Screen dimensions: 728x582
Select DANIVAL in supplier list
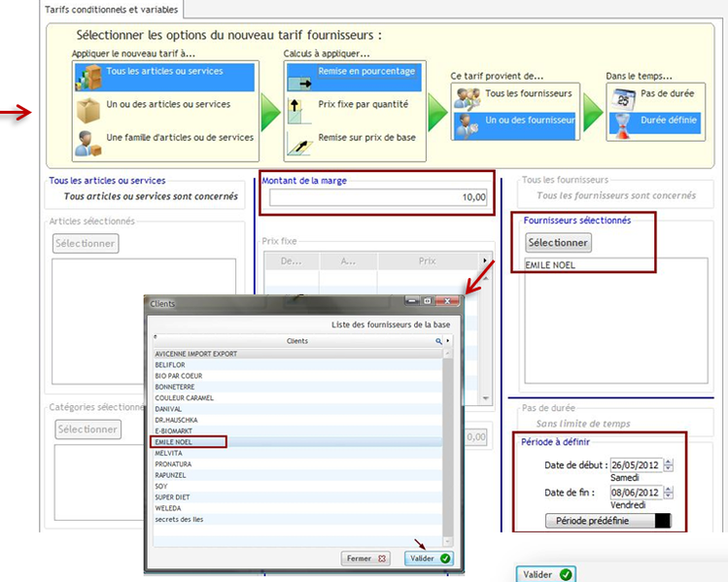(x=297, y=409)
